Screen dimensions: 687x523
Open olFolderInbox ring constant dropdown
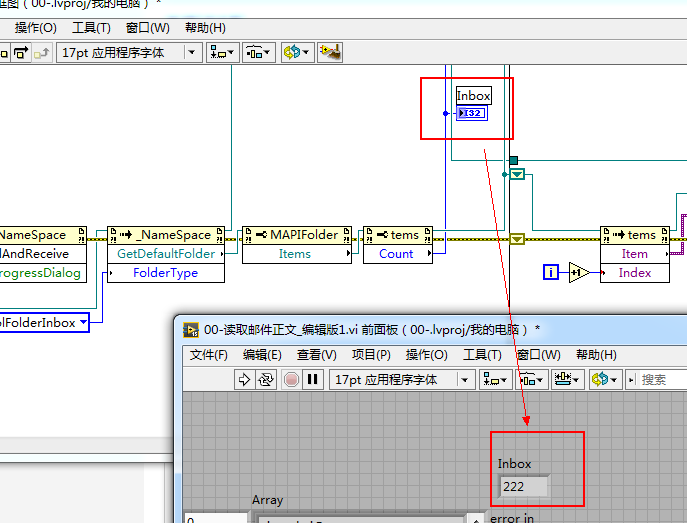click(83, 322)
